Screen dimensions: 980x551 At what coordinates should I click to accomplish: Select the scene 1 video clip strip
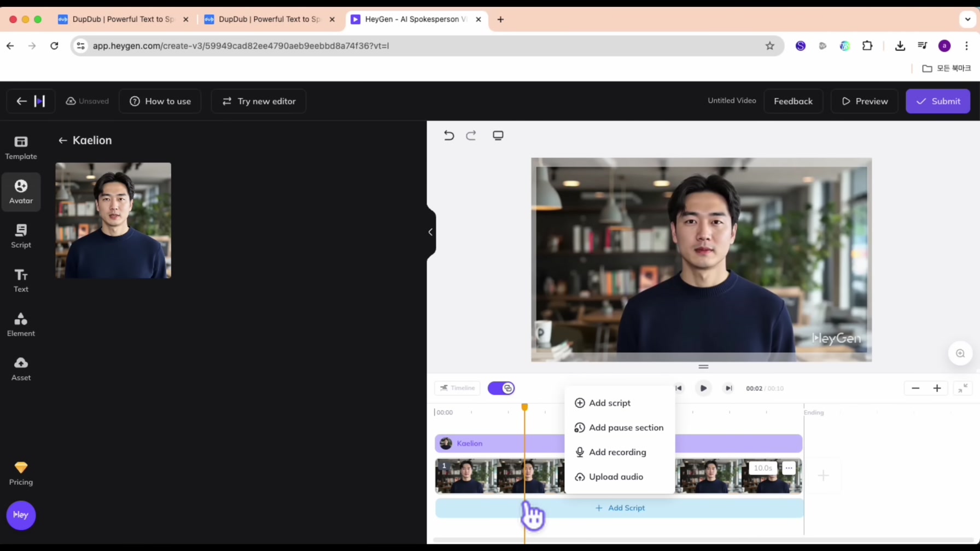[619, 476]
